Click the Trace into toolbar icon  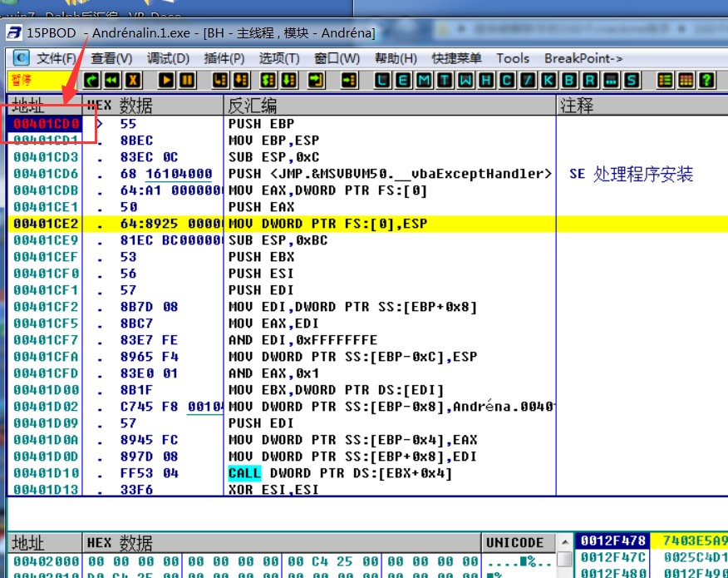tap(268, 81)
